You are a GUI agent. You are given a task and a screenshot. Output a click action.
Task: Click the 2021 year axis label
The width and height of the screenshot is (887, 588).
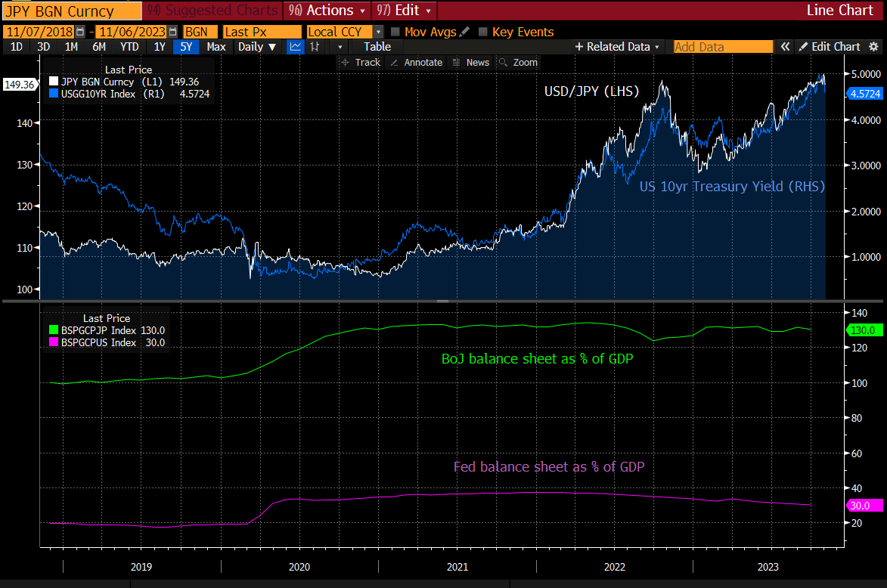(x=457, y=567)
